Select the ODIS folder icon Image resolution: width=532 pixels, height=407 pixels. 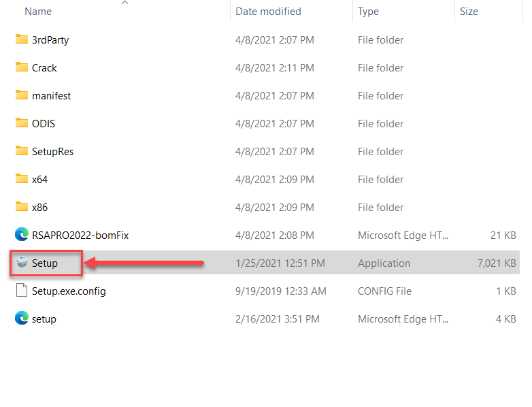point(21,123)
